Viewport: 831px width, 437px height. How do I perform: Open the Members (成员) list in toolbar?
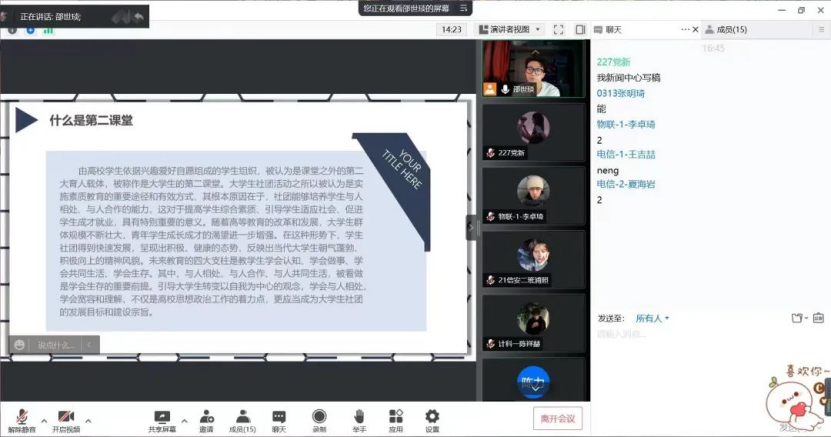(x=241, y=419)
